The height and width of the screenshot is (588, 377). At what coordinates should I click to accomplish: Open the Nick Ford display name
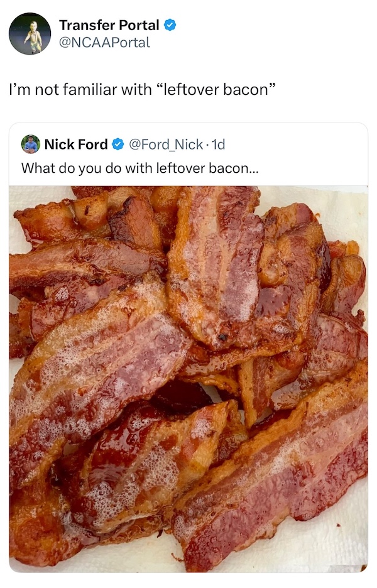coord(75,144)
